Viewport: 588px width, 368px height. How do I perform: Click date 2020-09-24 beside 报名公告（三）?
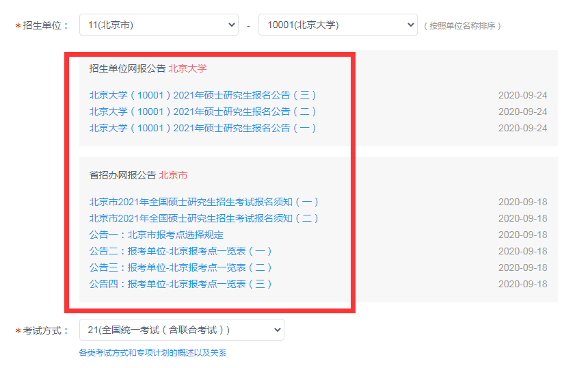coord(522,95)
